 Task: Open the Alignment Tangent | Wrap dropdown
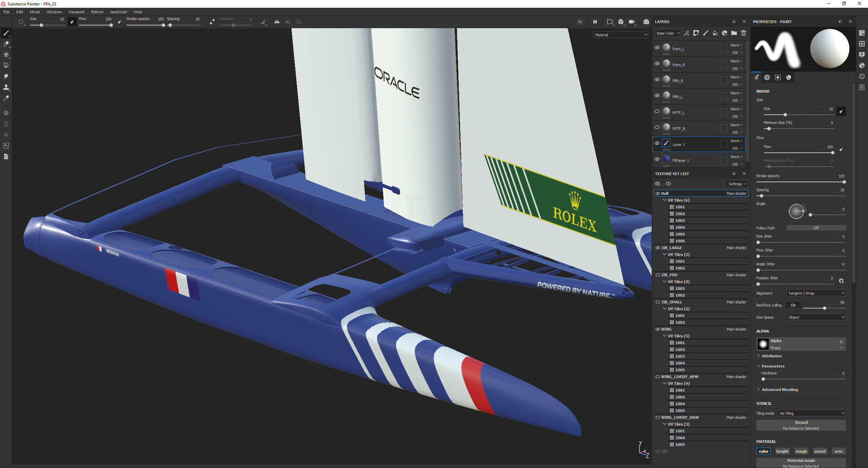point(816,293)
